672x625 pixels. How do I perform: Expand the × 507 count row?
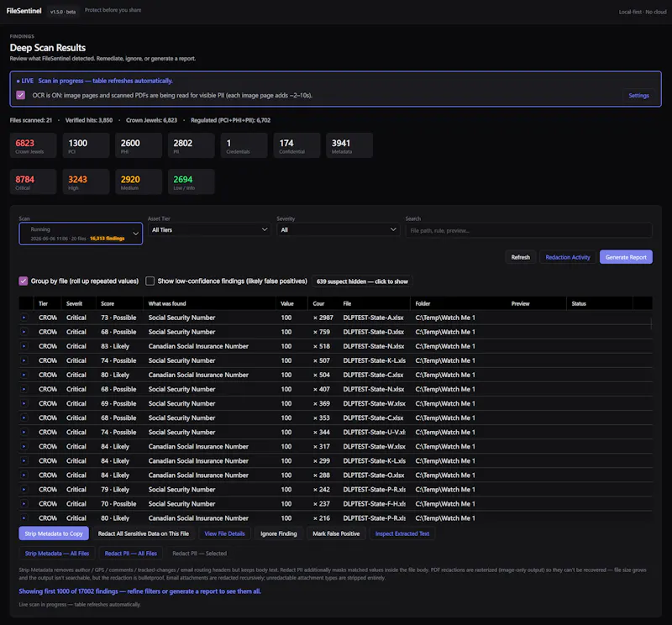(x=24, y=360)
